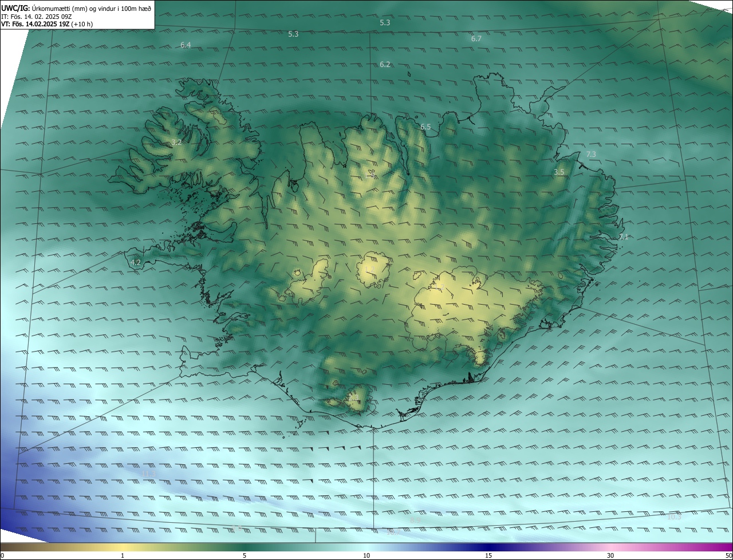Screen dimensions: 733x560
Task: Click the color scale tick label 0
Action: (x=2, y=555)
